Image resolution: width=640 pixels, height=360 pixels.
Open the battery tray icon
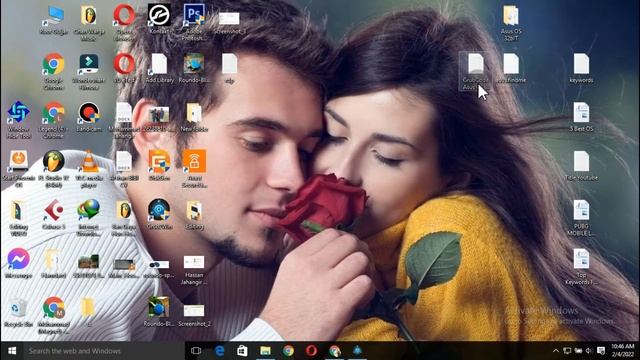pyautogui.click(x=578, y=351)
